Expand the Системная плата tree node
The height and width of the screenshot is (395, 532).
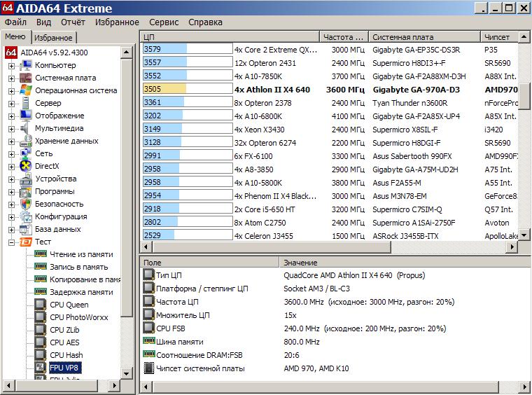11,78
